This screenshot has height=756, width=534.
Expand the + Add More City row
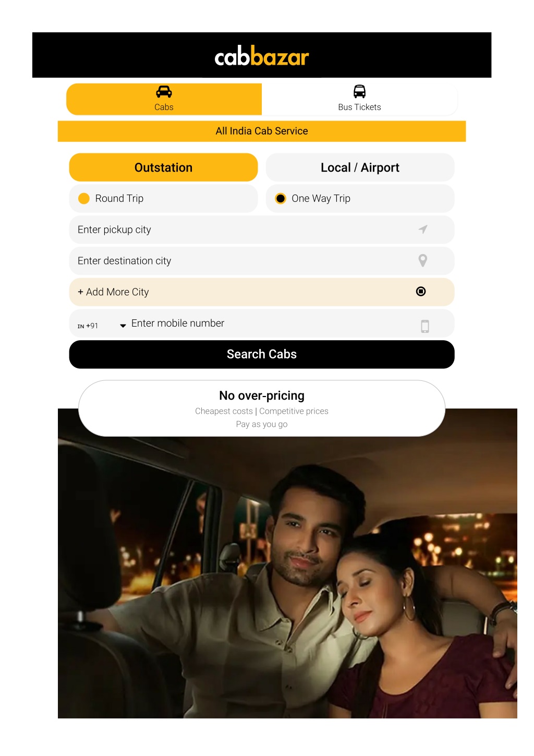tap(262, 292)
